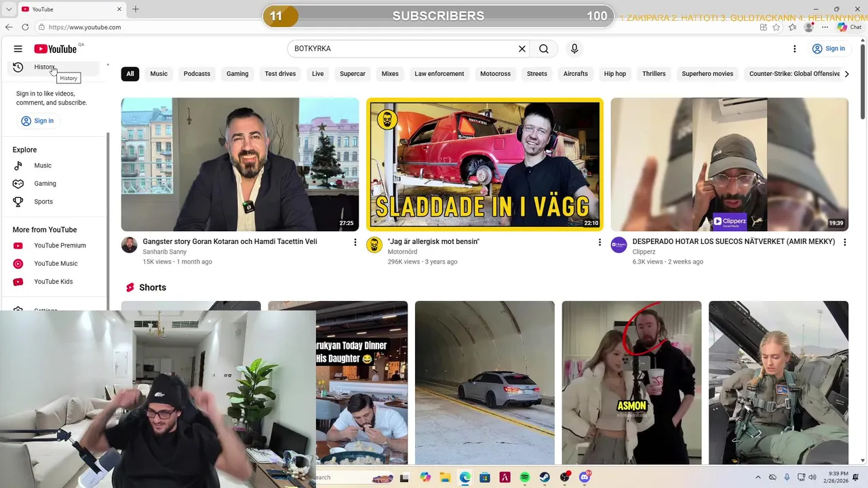The height and width of the screenshot is (488, 868).
Task: Select the Music filter chip
Action: tap(159, 74)
